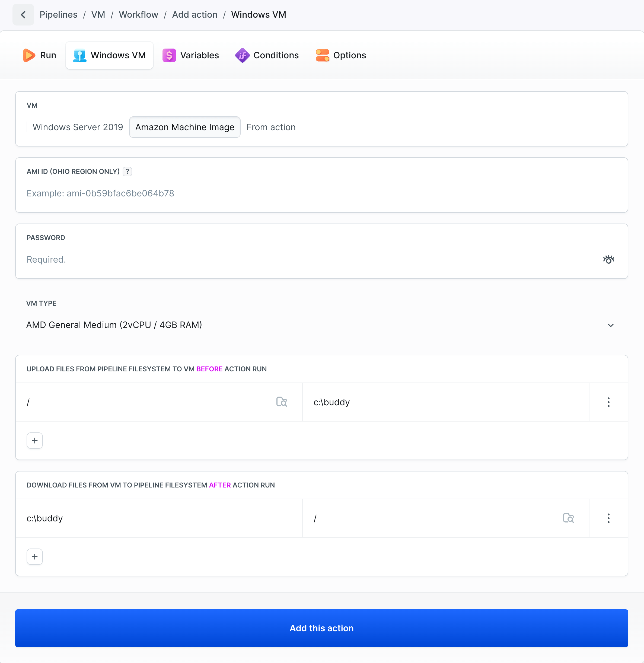Open upload row three-dot options menu
644x663 pixels.
click(x=608, y=402)
